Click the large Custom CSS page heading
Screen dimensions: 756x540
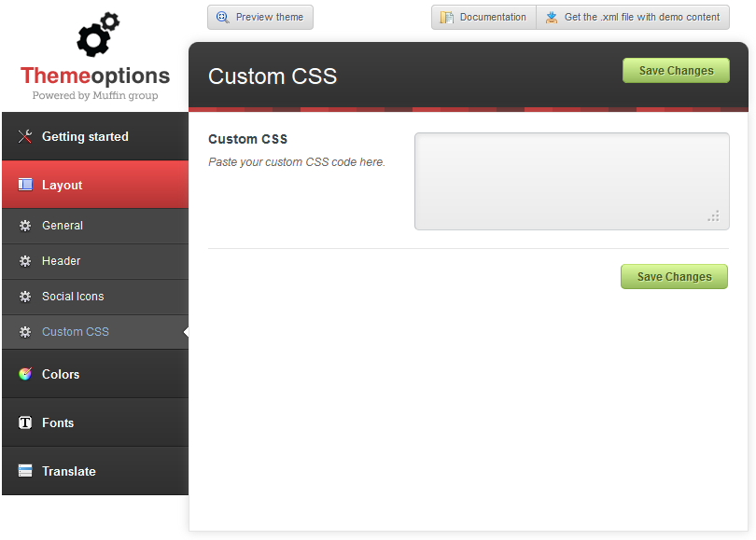tap(273, 76)
